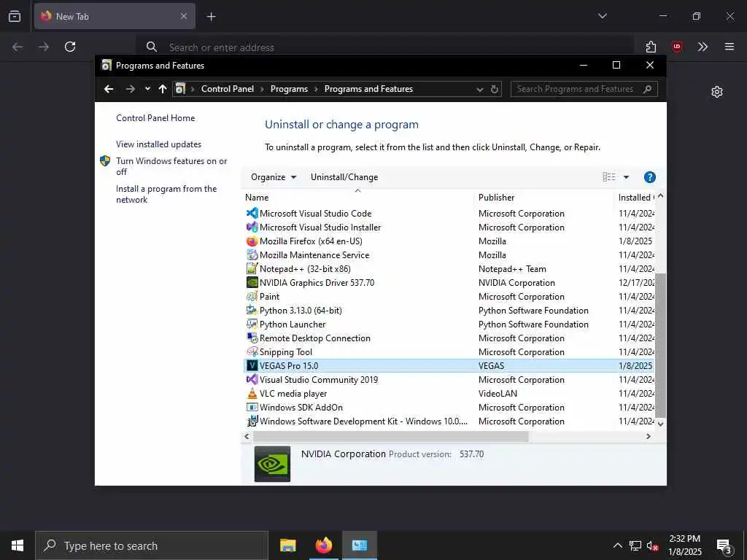
Task: Open Install a program from the network
Action: pyautogui.click(x=166, y=194)
